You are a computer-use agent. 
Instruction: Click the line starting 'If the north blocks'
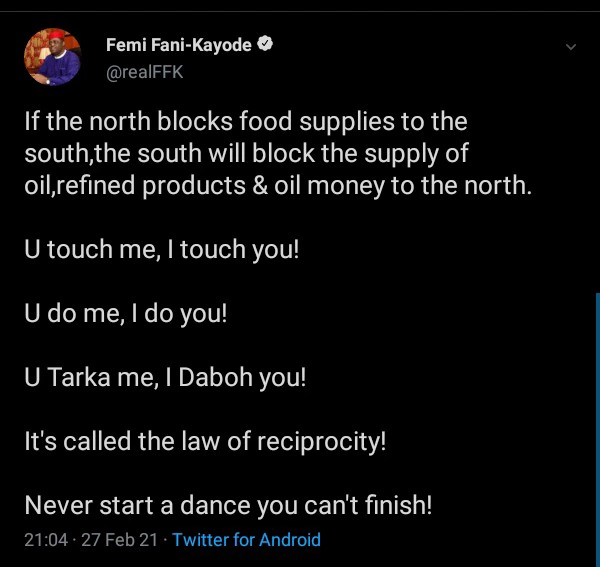[x=245, y=122]
